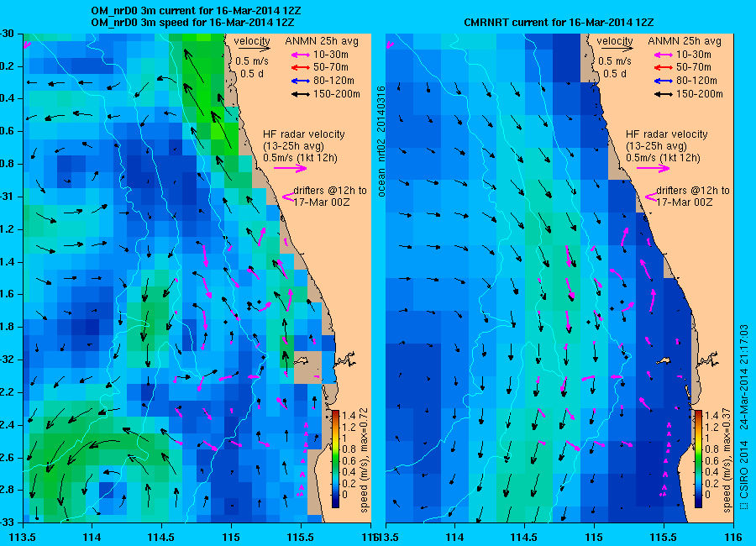The height and width of the screenshot is (546, 756).
Task: Click the velocity scale arrow in right map
Action: click(617, 49)
